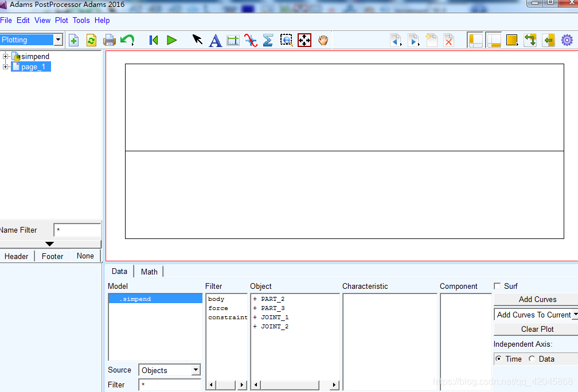The image size is (578, 392).
Task: Click the Clear Plot button
Action: (x=537, y=329)
